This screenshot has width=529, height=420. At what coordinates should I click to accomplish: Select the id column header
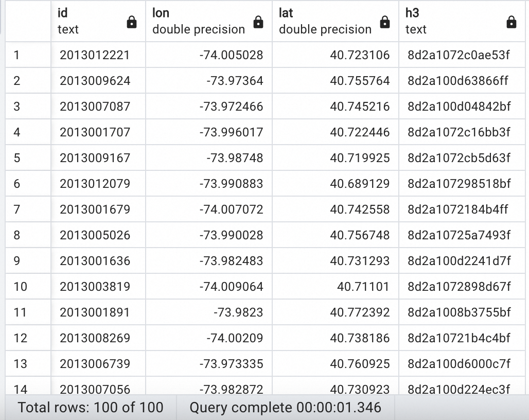[x=98, y=21]
